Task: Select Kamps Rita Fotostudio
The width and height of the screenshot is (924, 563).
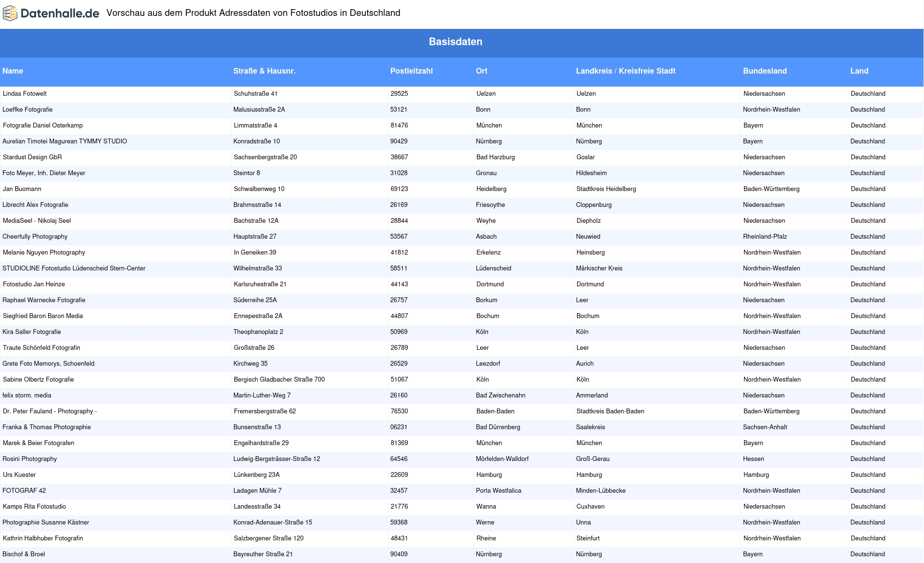Action: (35, 506)
